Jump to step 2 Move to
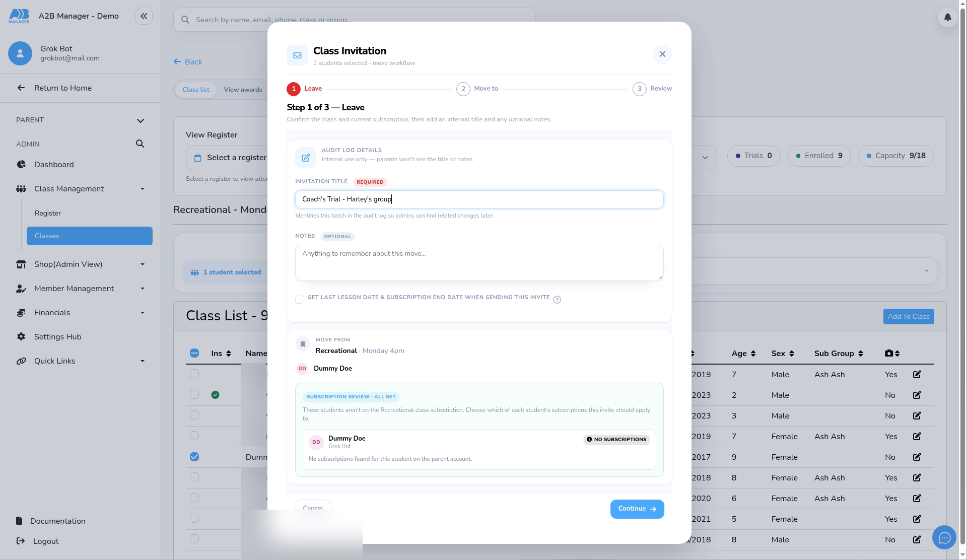This screenshot has height=560, width=967. pyautogui.click(x=477, y=89)
